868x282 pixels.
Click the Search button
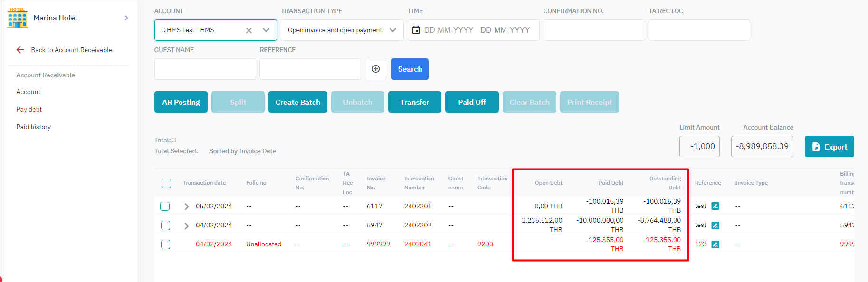(x=410, y=69)
